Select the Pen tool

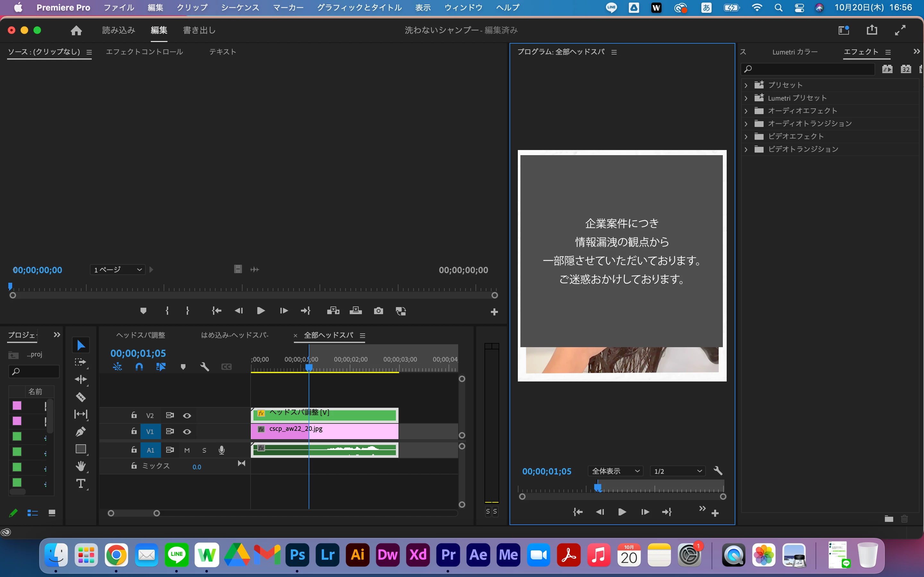[x=81, y=431]
